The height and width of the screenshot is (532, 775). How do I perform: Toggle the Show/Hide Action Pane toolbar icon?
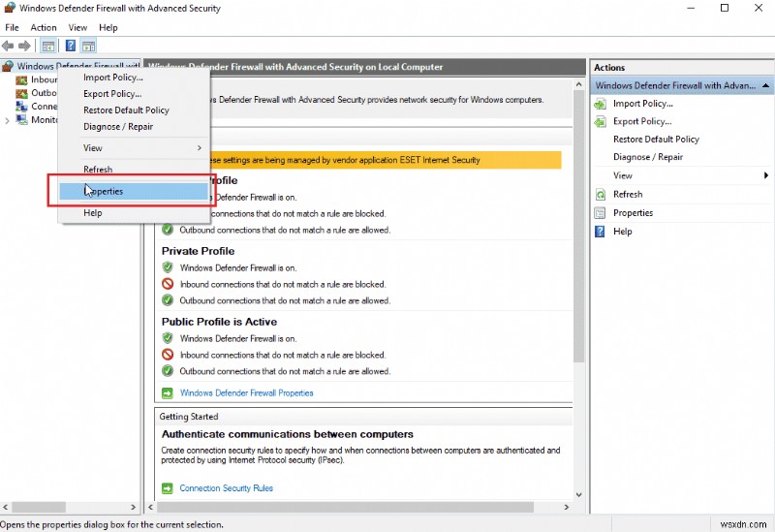click(x=88, y=47)
